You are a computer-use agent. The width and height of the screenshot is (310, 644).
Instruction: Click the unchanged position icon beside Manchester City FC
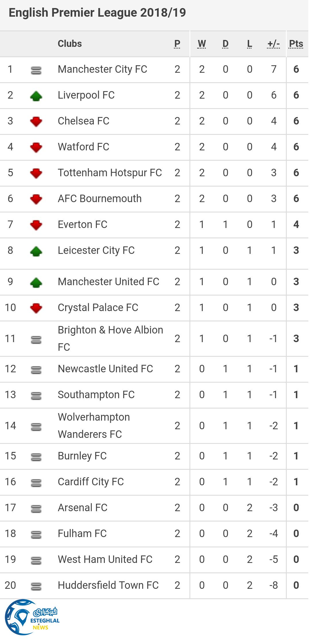click(x=36, y=70)
